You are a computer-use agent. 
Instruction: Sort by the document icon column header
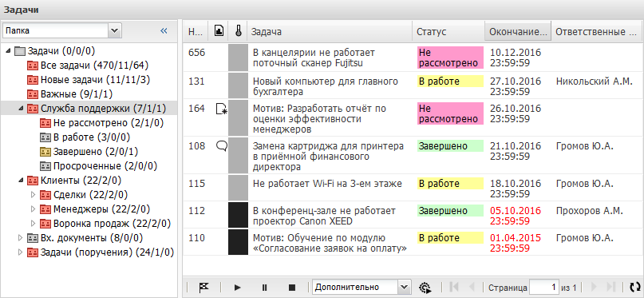coord(219,31)
